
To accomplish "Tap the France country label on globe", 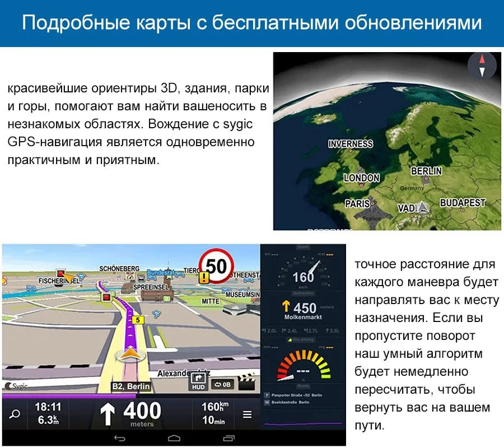I will pos(372,218).
